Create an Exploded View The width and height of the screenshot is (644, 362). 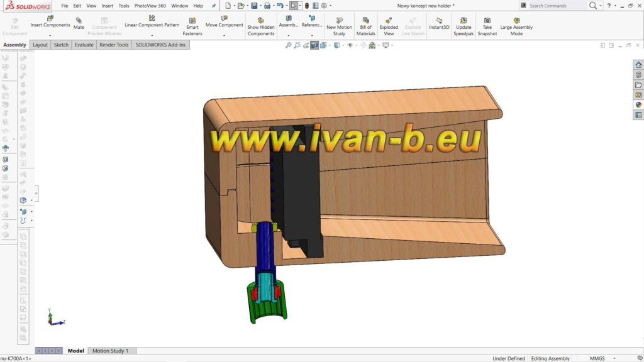389,26
